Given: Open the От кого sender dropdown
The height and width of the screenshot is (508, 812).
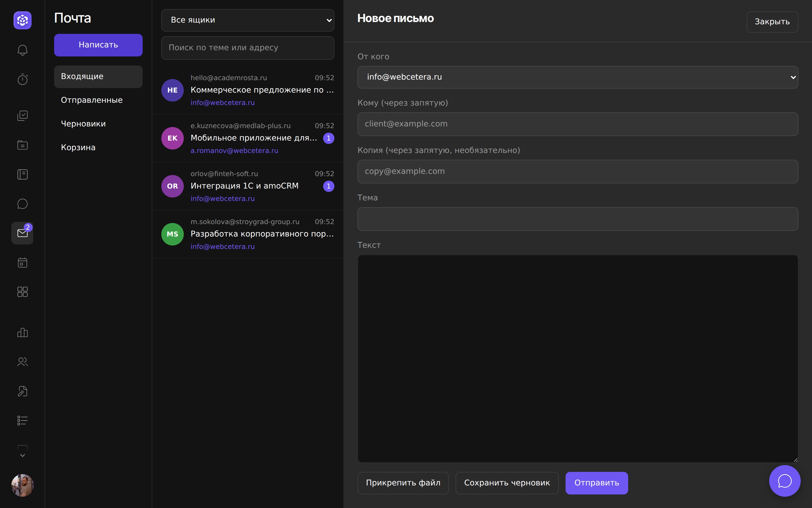Looking at the screenshot, I should click(x=577, y=77).
